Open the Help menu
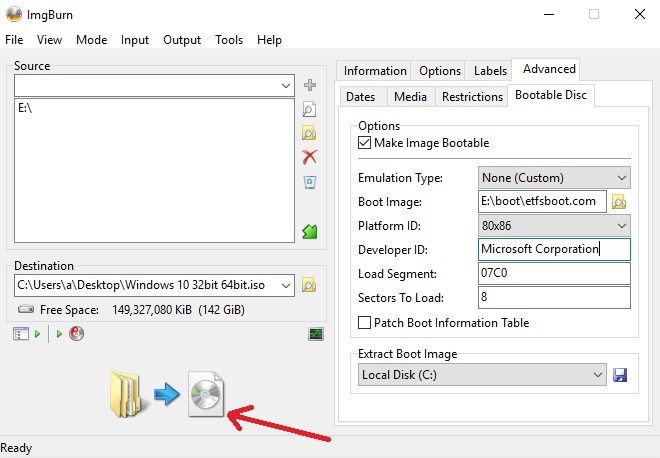 point(269,40)
